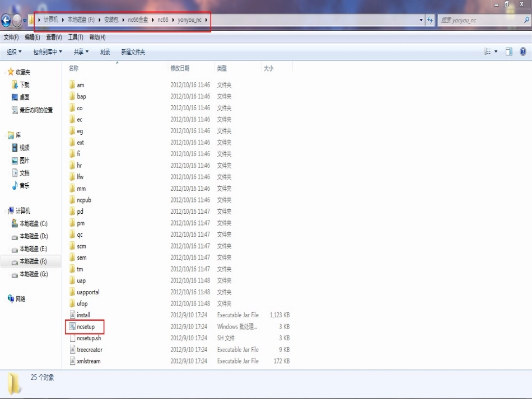Click the change view icon
532x399 pixels.
[488, 51]
